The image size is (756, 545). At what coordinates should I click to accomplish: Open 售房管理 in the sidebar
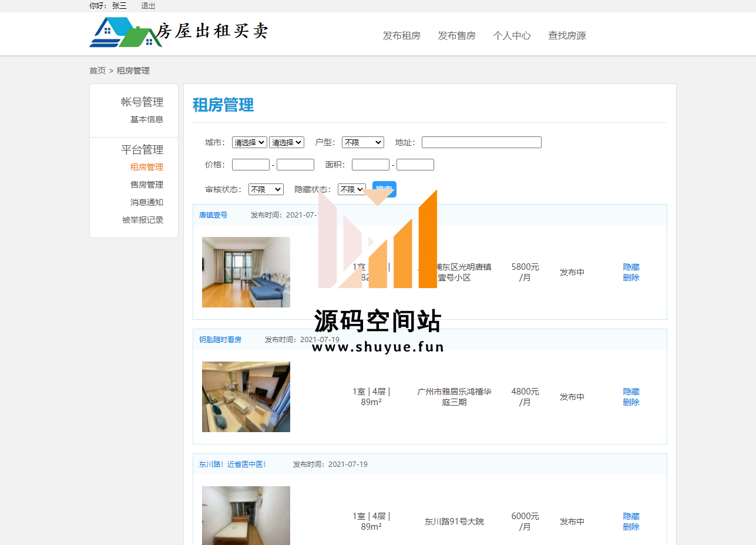pyautogui.click(x=147, y=185)
